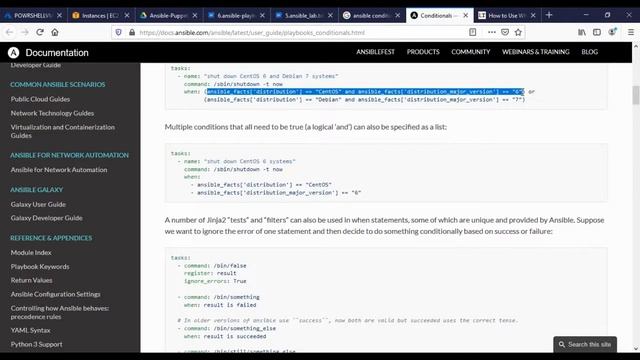Switch to the How to Use tab
Image resolution: width=640 pixels, height=360 pixels.
point(506,15)
